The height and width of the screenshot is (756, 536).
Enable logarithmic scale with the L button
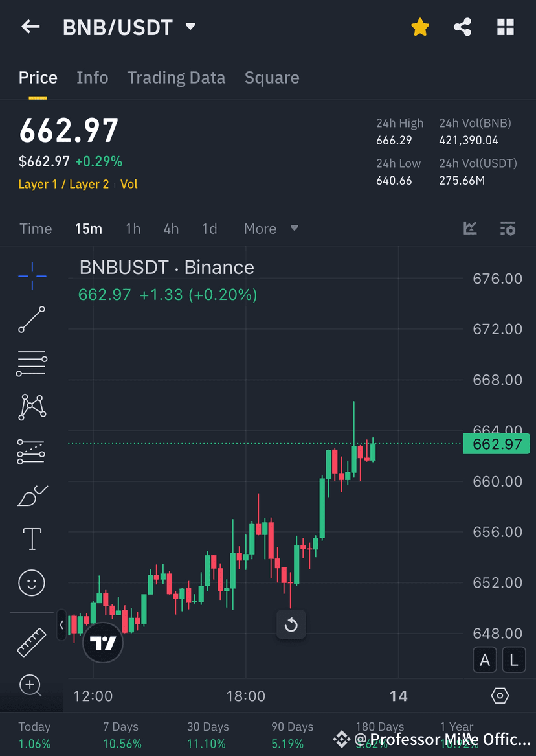[x=513, y=659]
